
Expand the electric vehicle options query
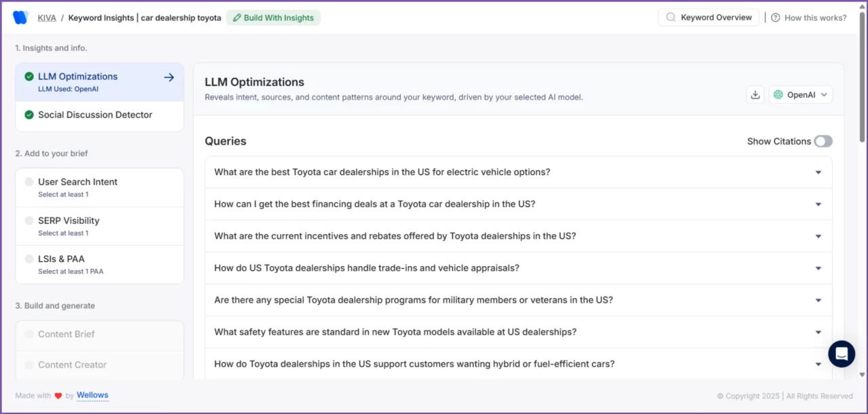[x=818, y=172]
